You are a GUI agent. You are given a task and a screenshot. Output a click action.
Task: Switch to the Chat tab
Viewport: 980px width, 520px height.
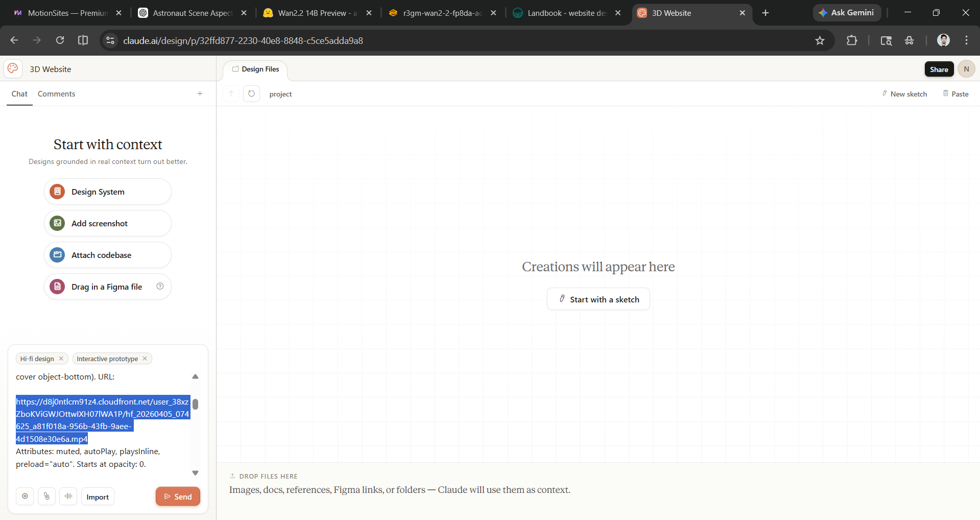19,94
